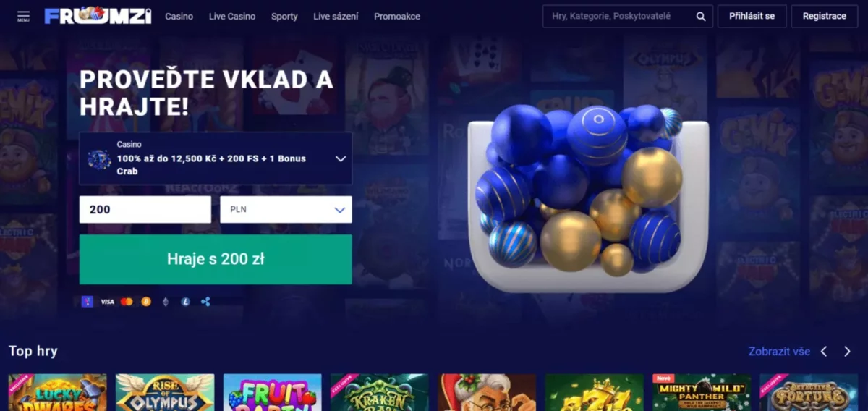
Task: Select the Bitcoin payment icon
Action: tap(146, 302)
